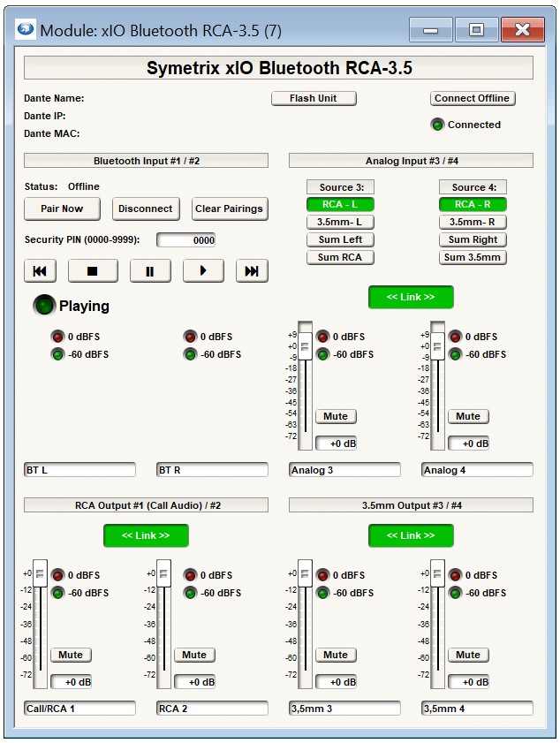The height and width of the screenshot is (743, 560).
Task: Edit the 3,5mm 4 channel name
Action: (477, 709)
